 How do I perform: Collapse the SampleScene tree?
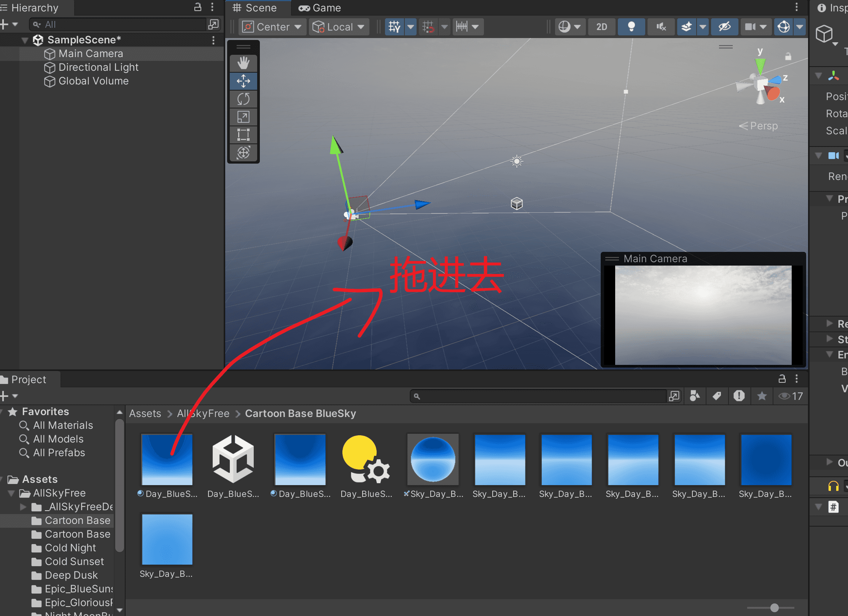point(25,40)
